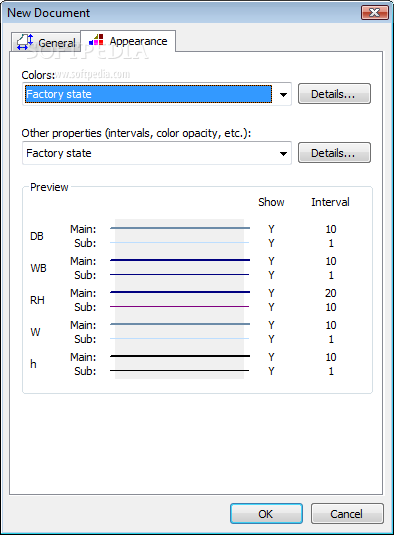Click the 'Interval' column header
The image size is (394, 535).
click(x=330, y=202)
